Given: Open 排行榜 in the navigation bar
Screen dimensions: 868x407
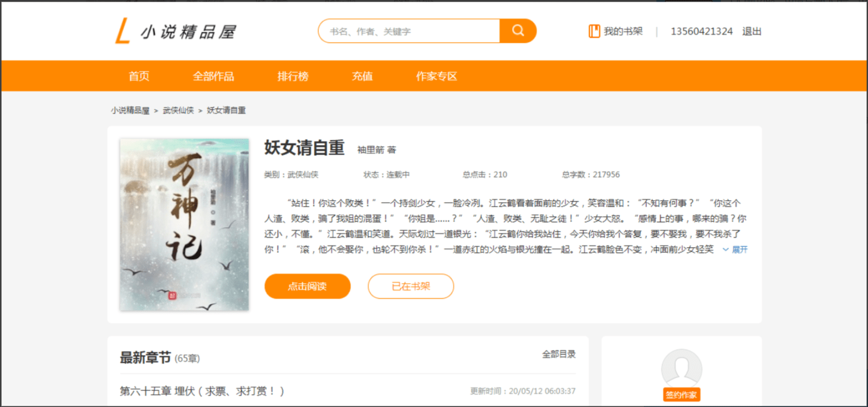Looking at the screenshot, I should click(x=293, y=76).
